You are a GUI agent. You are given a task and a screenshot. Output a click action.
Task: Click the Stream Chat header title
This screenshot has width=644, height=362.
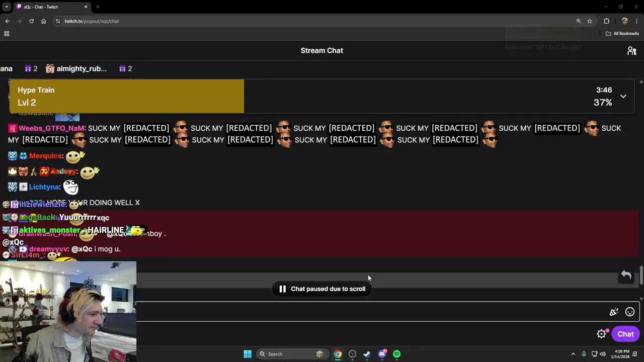tap(322, 50)
